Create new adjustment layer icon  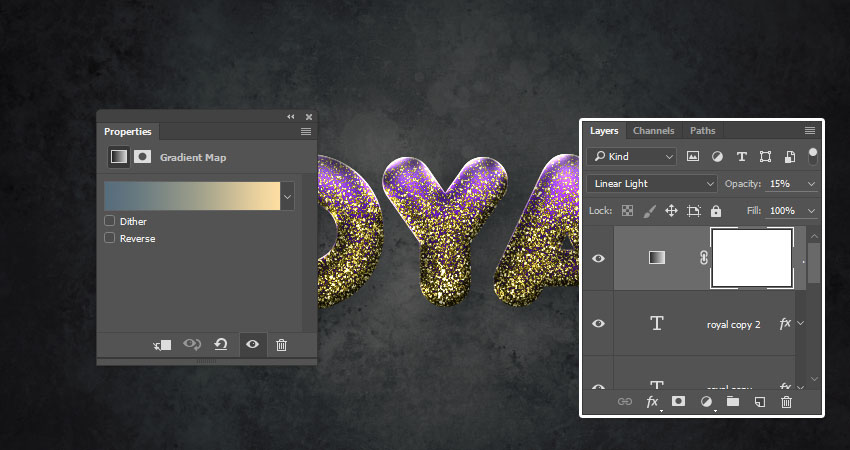tap(706, 401)
